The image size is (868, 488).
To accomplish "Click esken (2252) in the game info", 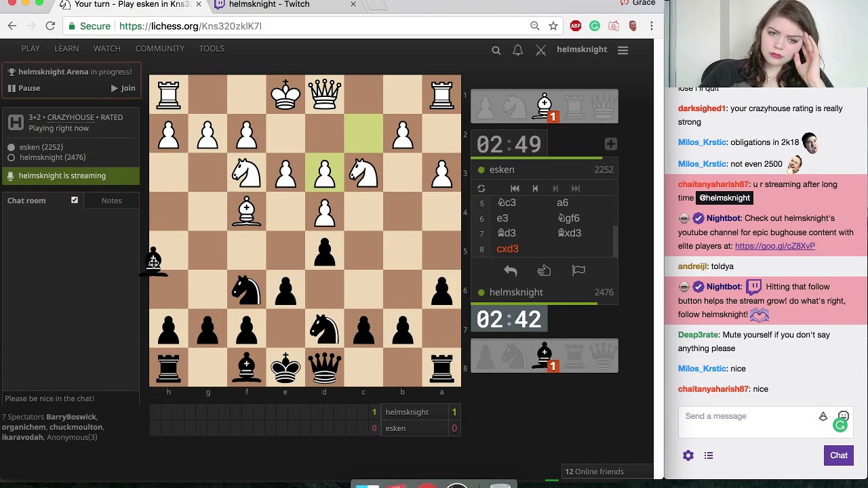I will tap(41, 147).
